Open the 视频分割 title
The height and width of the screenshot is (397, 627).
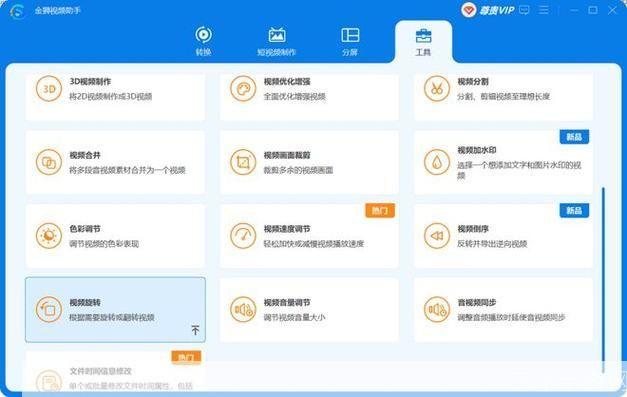pyautogui.click(x=473, y=82)
